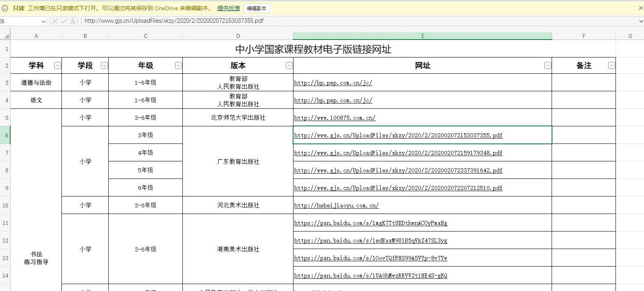Open the Baidu pan link 1UA0hMwzRRVV
The height and width of the screenshot is (291, 644).
coord(370,276)
